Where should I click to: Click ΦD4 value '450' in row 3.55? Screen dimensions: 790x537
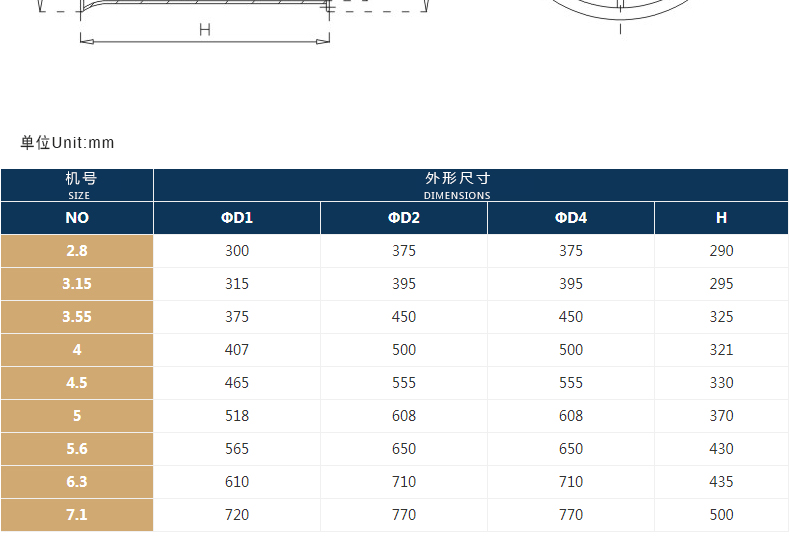click(x=571, y=317)
